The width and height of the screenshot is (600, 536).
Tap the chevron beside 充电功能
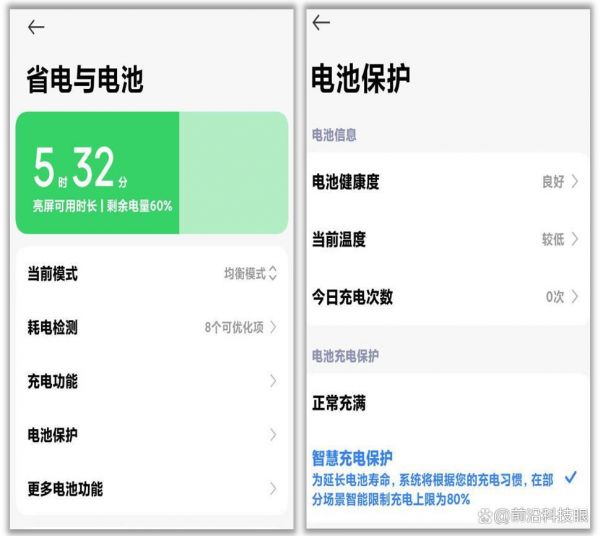point(273,381)
